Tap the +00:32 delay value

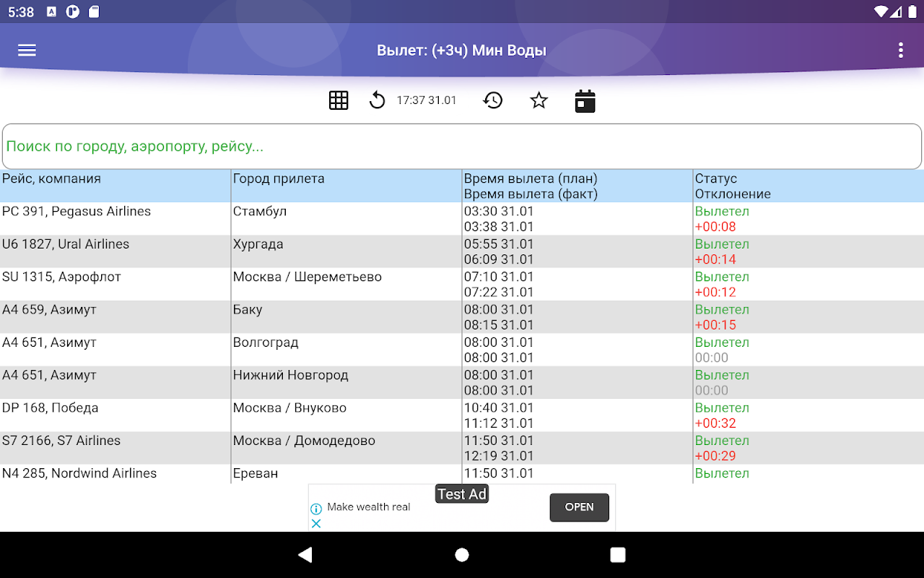715,423
